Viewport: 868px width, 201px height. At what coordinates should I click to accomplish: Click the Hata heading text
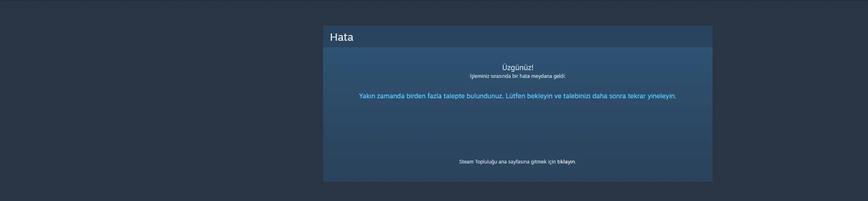(x=342, y=37)
